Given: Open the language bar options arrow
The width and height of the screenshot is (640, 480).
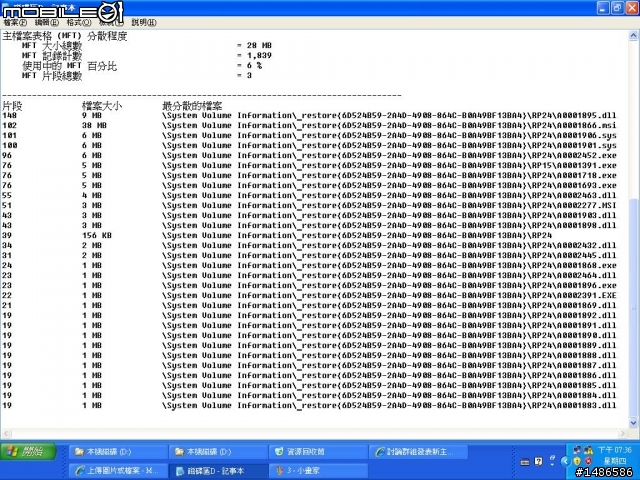Looking at the screenshot, I should [x=552, y=462].
